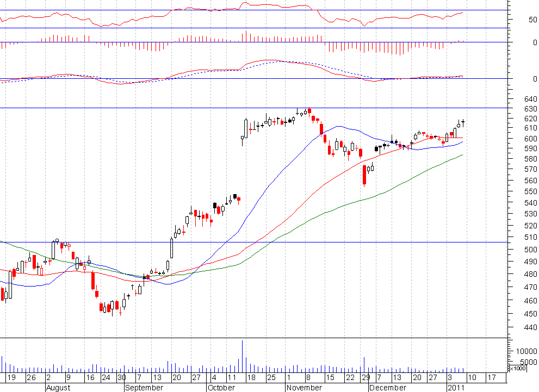Select the date label 17 in 2011
The width and height of the screenshot is (539, 392).
tap(492, 377)
